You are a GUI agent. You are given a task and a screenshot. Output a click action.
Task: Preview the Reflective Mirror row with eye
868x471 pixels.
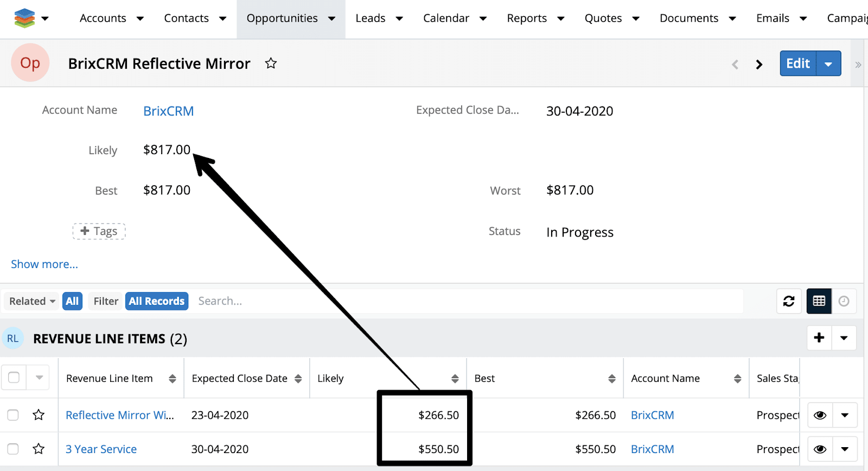820,415
